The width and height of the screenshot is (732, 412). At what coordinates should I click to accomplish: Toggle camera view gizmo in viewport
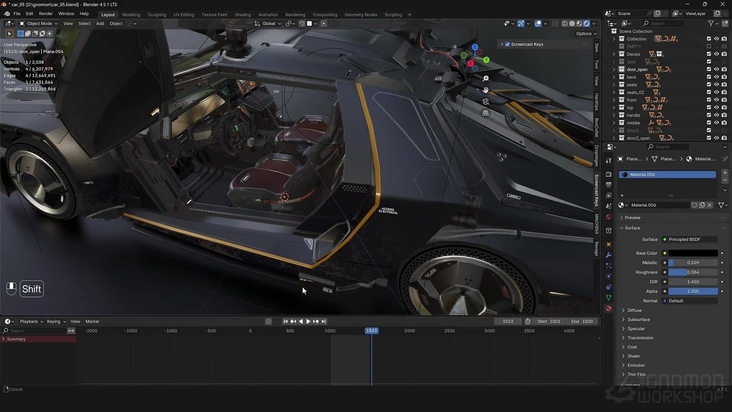(x=486, y=101)
